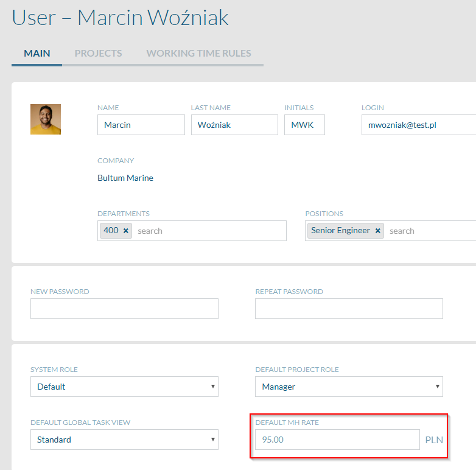Viewport: 476px width, 470px height.
Task: Open the Working Time Rules tab
Action: click(x=198, y=54)
